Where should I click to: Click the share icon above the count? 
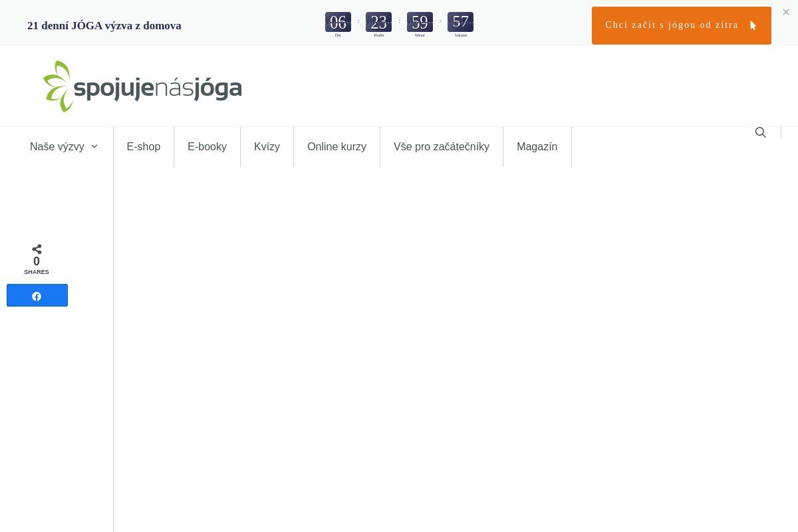[x=37, y=249]
